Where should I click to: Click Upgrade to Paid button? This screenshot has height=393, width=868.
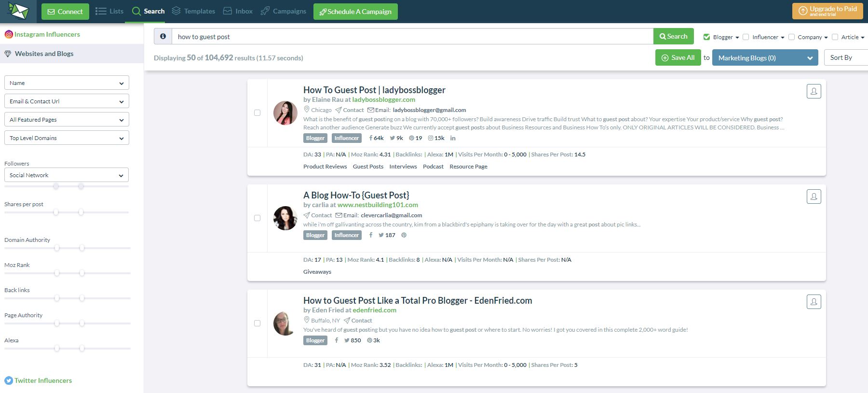(827, 11)
